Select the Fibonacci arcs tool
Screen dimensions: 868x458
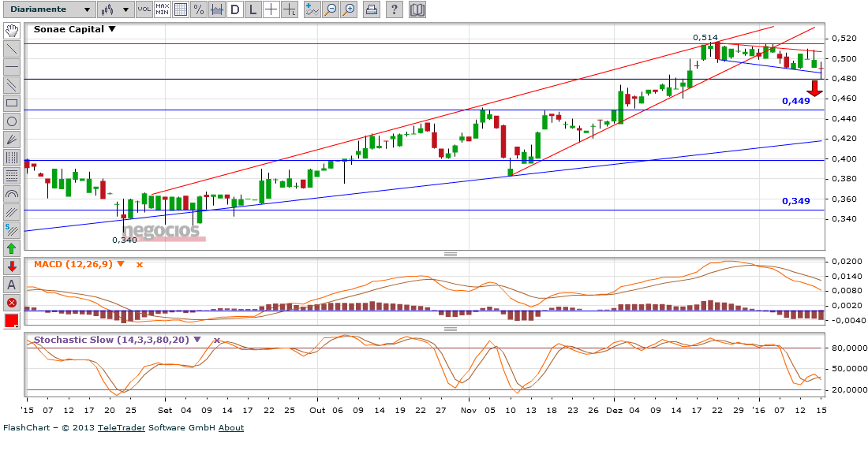pyautogui.click(x=12, y=194)
